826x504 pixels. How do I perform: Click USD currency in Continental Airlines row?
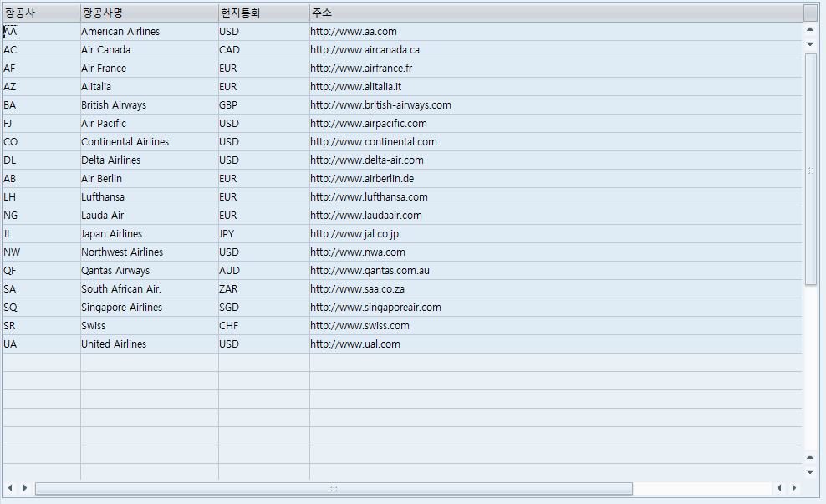click(x=264, y=142)
